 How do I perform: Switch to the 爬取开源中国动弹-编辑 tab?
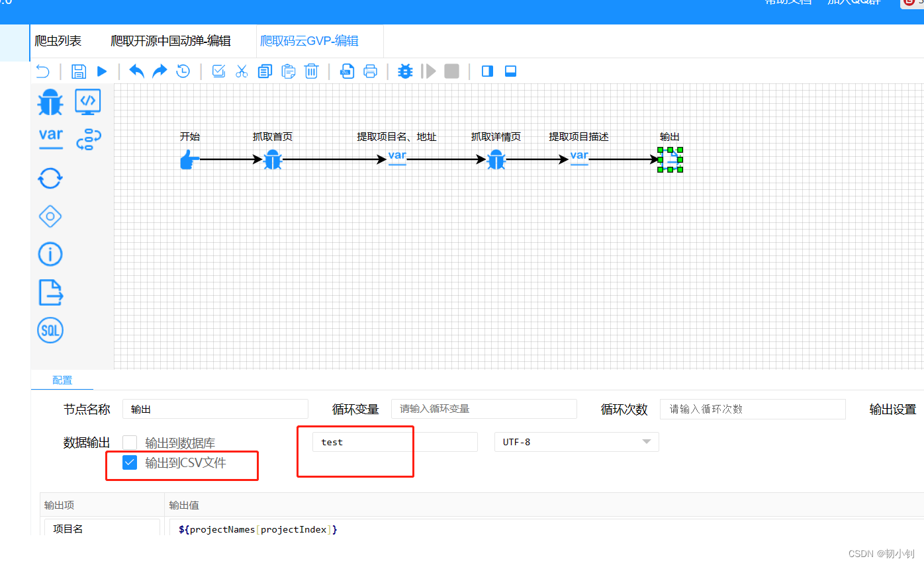171,41
